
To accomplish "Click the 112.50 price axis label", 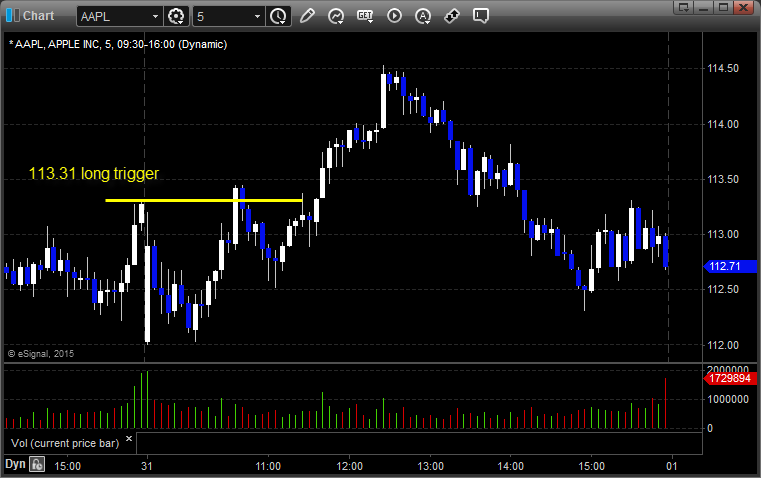I will tap(723, 289).
